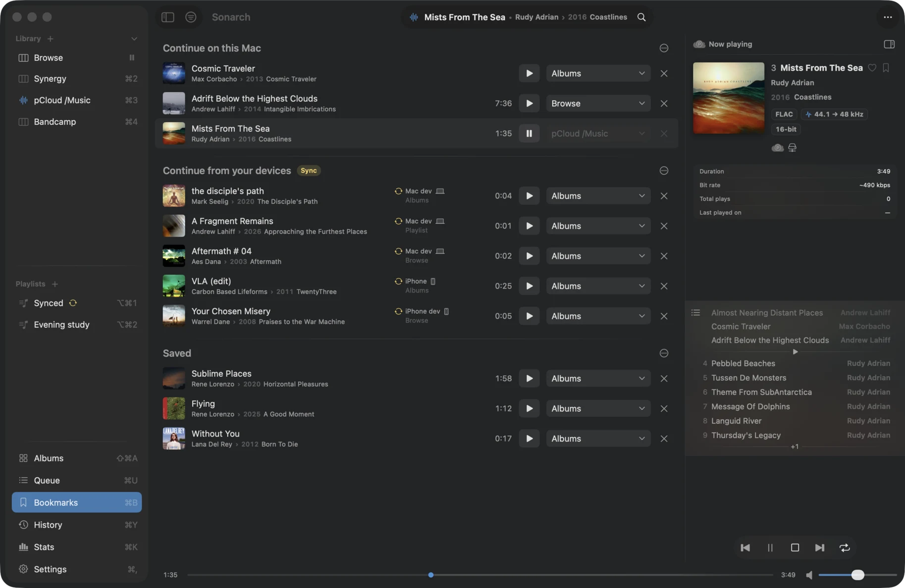Open the search magnifier in title bar
This screenshot has width=905, height=588.
641,17
